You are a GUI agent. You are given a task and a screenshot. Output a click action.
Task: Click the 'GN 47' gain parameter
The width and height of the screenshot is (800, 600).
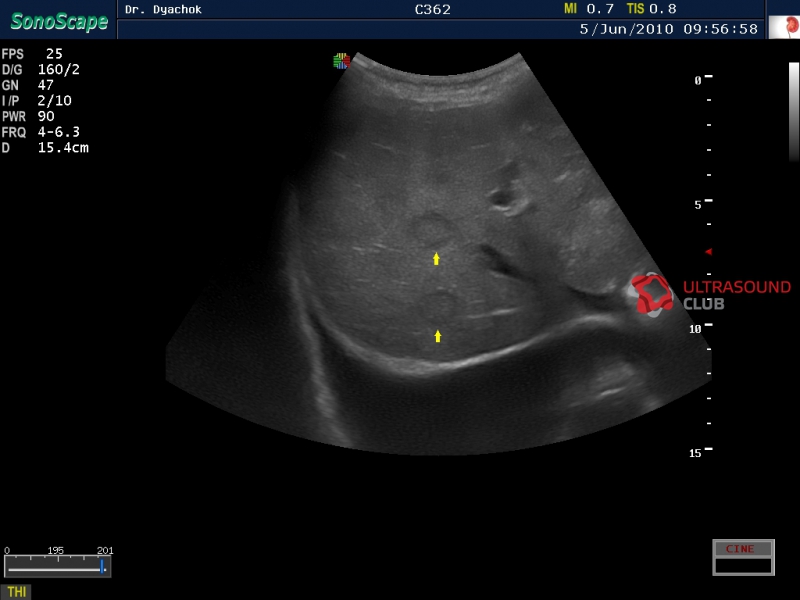28,85
